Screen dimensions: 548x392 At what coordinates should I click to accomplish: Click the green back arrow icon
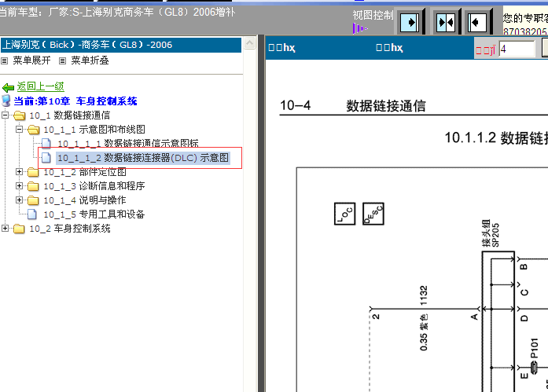[8, 87]
